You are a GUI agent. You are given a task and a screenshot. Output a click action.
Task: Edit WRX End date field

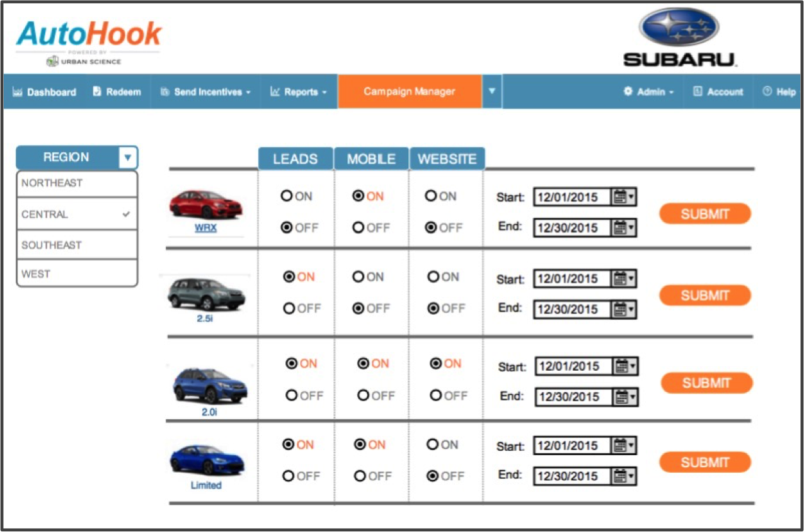point(573,227)
